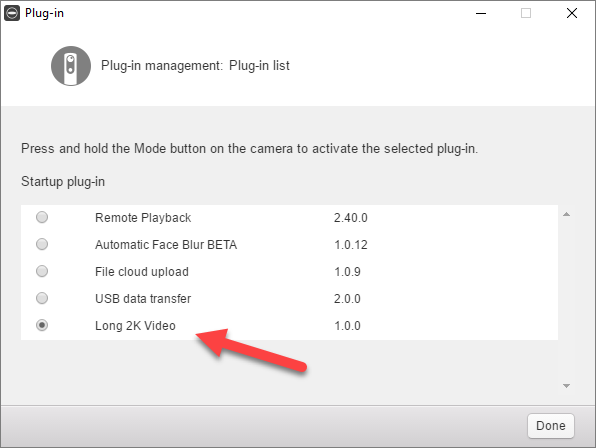
Task: Minimize the Plug-in window
Action: [x=481, y=13]
